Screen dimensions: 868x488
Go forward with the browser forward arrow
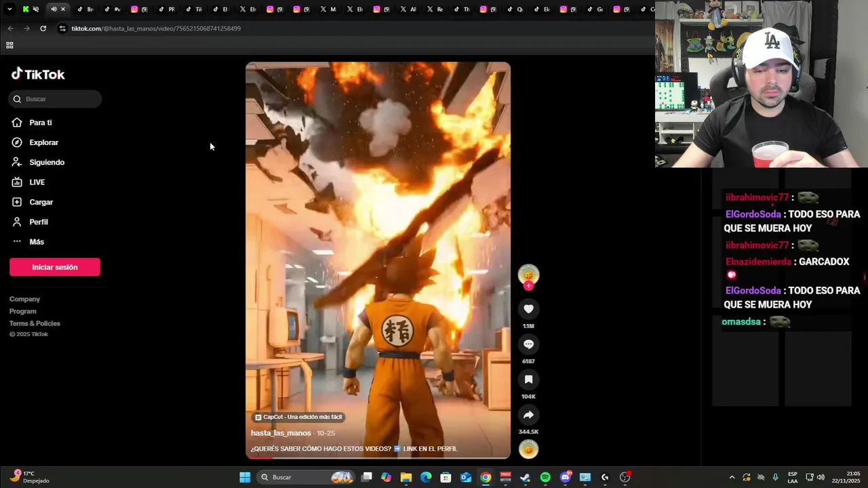[x=26, y=28]
